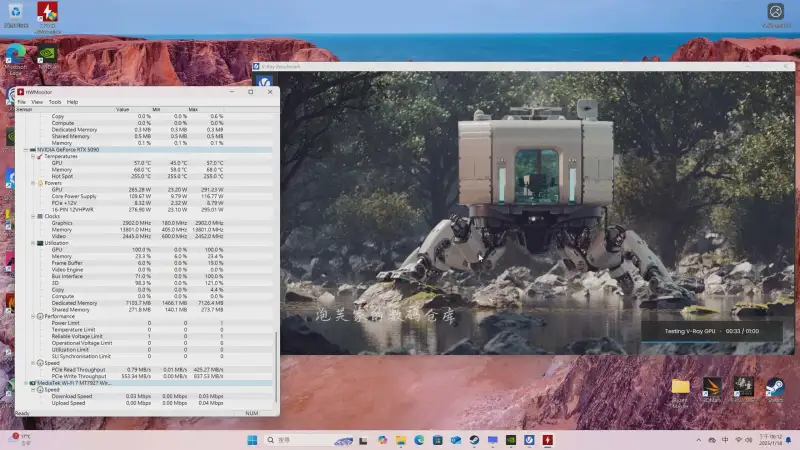800x450 pixels.
Task: Open Microsoft Edge from the taskbar
Action: (x=419, y=440)
